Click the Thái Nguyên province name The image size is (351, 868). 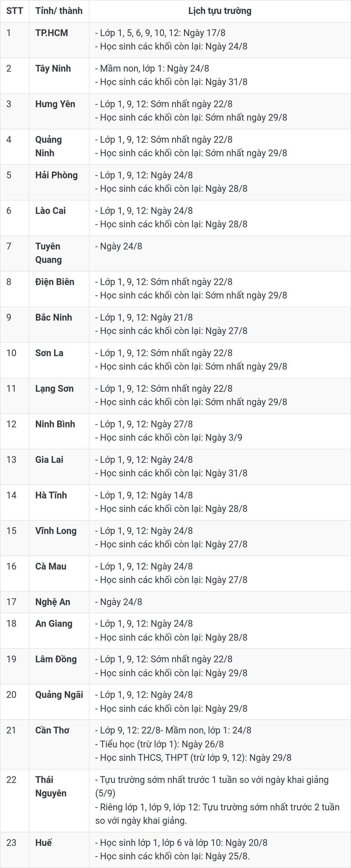pos(51,786)
